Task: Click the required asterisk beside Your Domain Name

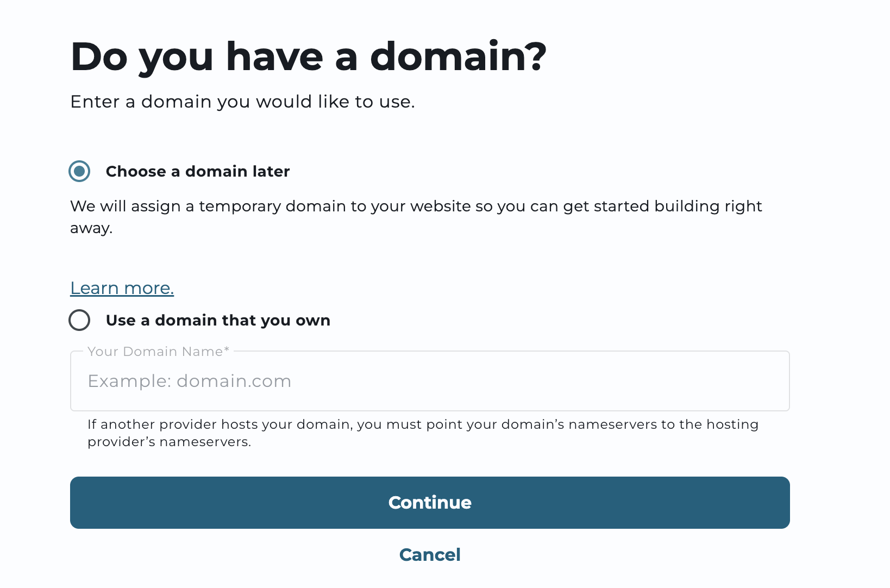Action: (x=227, y=351)
